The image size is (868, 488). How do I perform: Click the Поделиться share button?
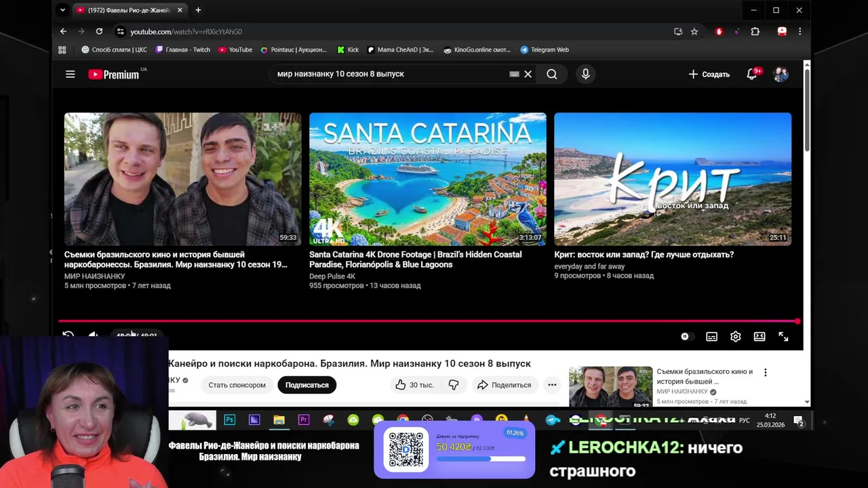coord(504,385)
